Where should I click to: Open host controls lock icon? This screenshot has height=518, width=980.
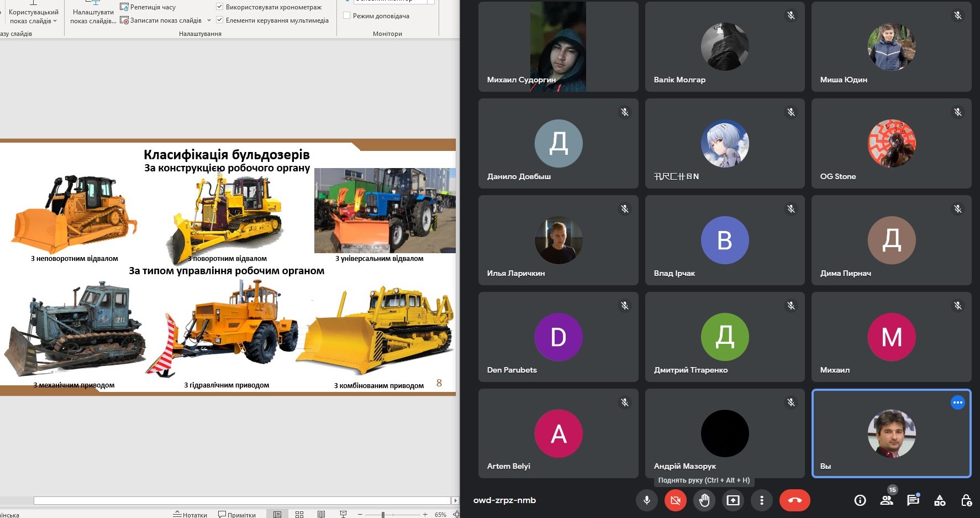966,500
